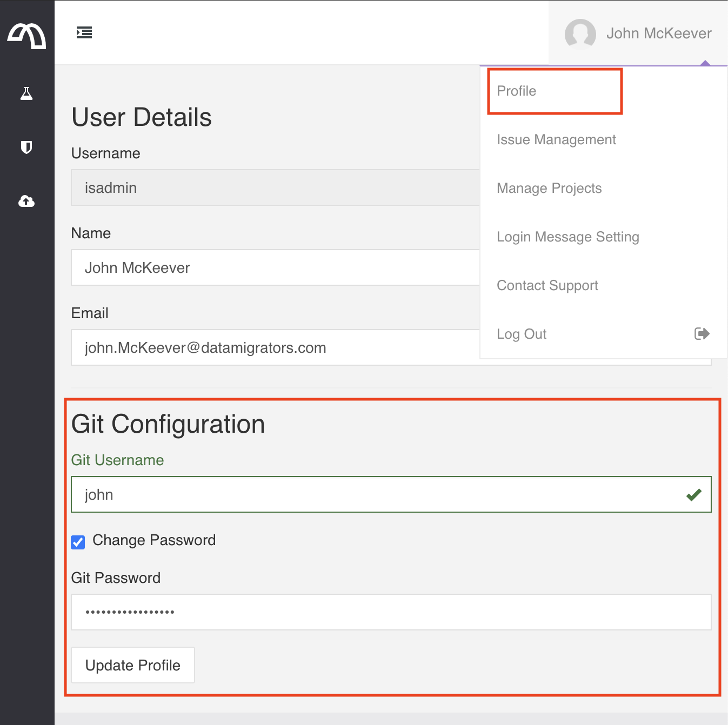Select the shield icon in sidebar
Viewport: 728px width, 725px height.
pos(26,147)
